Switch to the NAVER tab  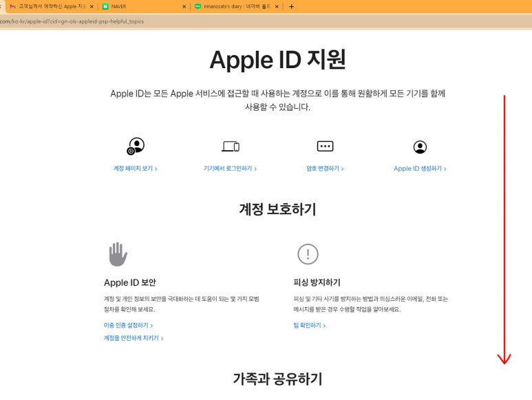[x=145, y=6]
